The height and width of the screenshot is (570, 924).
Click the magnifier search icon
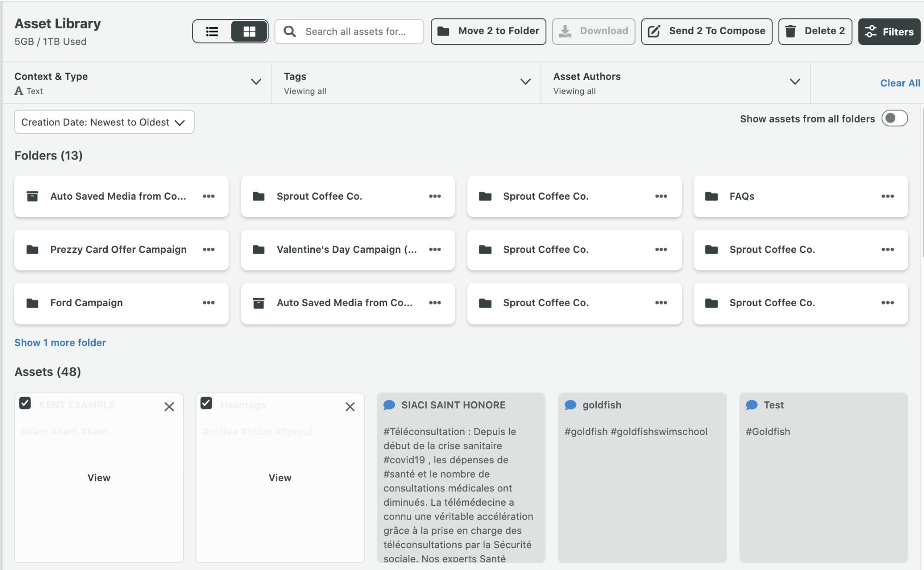tap(290, 31)
